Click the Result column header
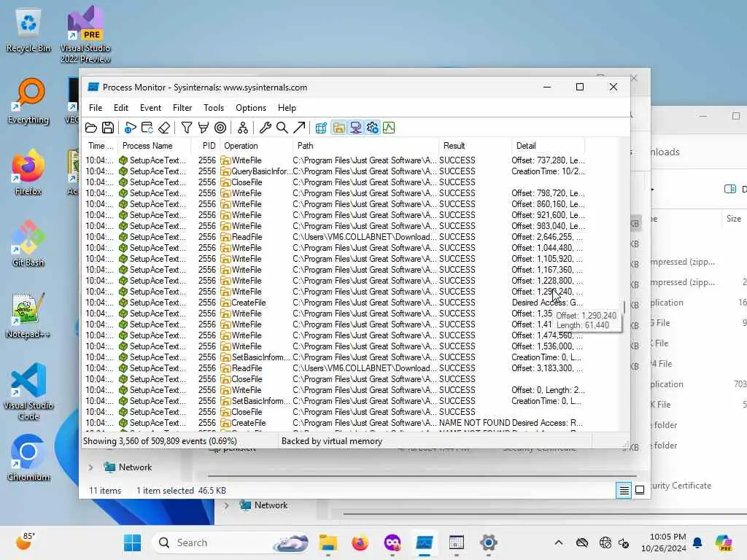 [x=475, y=146]
